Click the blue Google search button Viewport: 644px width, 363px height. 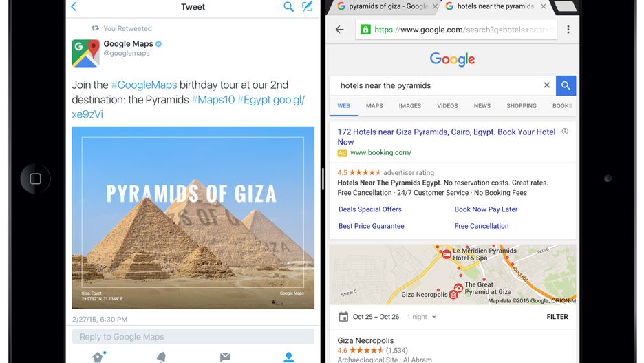click(x=566, y=85)
